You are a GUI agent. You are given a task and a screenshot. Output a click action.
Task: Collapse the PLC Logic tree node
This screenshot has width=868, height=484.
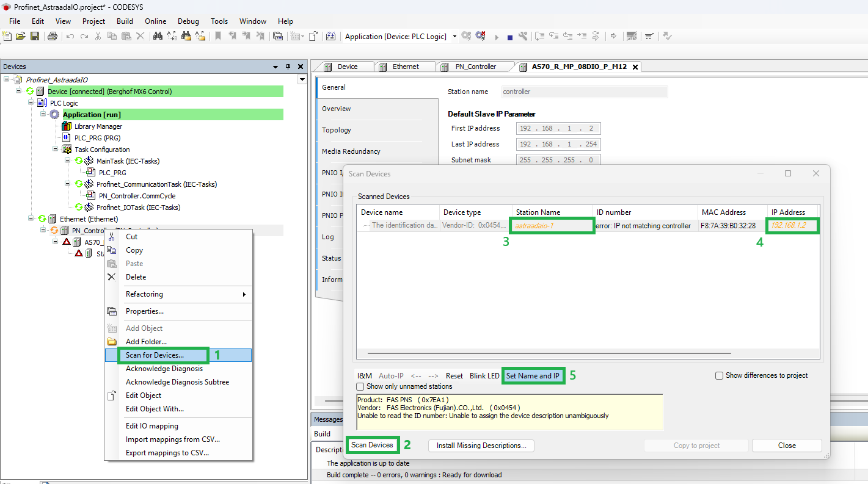[x=31, y=103]
